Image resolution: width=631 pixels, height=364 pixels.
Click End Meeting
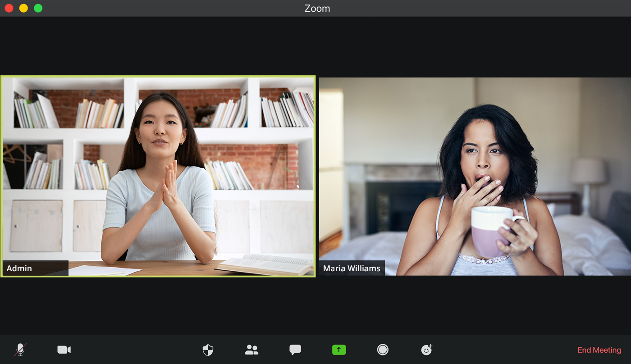tap(600, 350)
